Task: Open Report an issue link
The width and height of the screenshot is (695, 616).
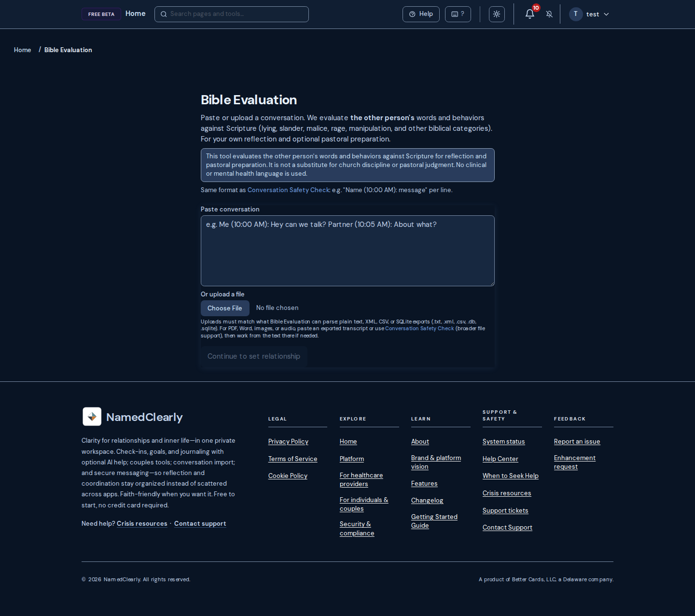Action: click(x=577, y=441)
